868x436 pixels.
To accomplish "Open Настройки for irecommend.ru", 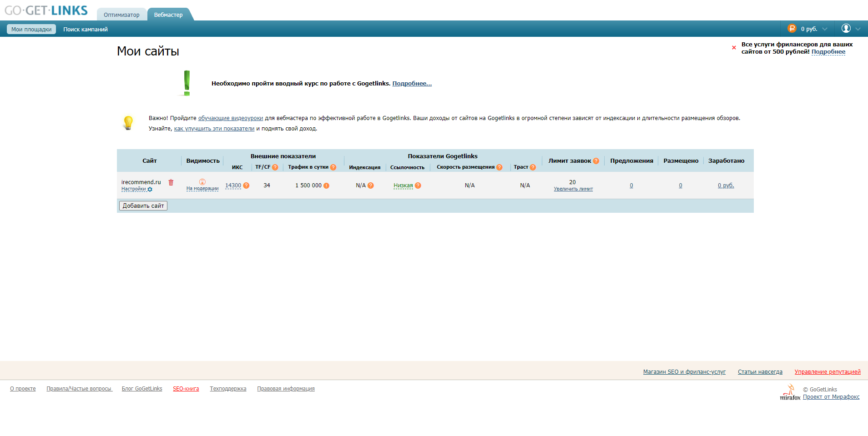I will pos(134,189).
